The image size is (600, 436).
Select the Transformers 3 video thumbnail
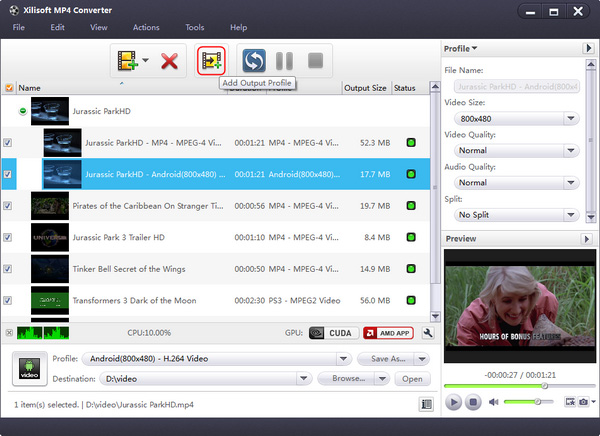coord(50,300)
